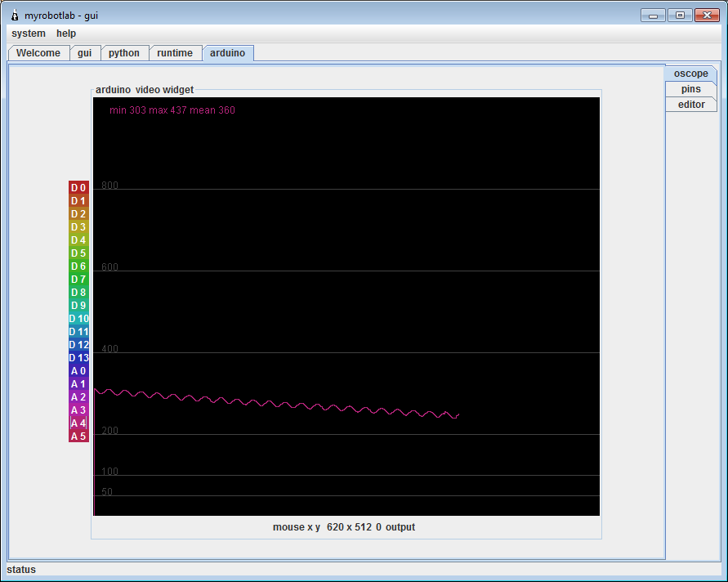This screenshot has width=728, height=582.
Task: Open the editor side tab
Action: pyautogui.click(x=691, y=105)
